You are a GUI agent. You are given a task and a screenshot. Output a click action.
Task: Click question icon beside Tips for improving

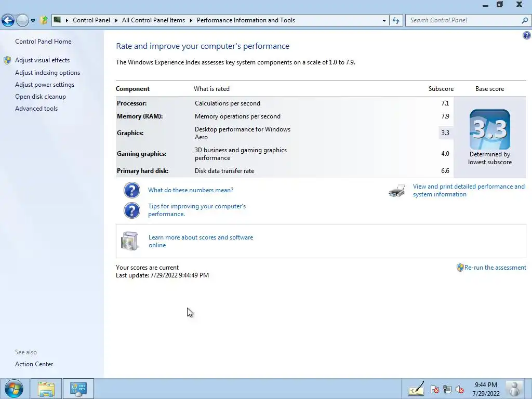(x=131, y=210)
